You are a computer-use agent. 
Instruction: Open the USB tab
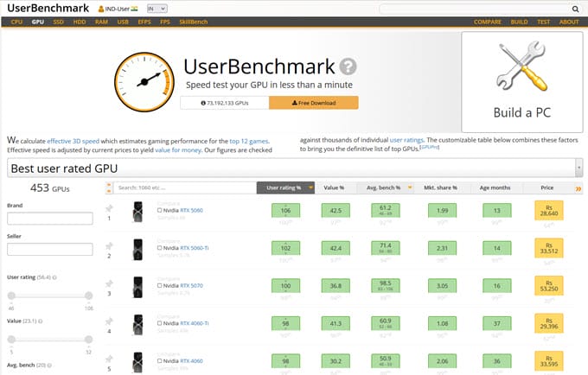point(123,22)
